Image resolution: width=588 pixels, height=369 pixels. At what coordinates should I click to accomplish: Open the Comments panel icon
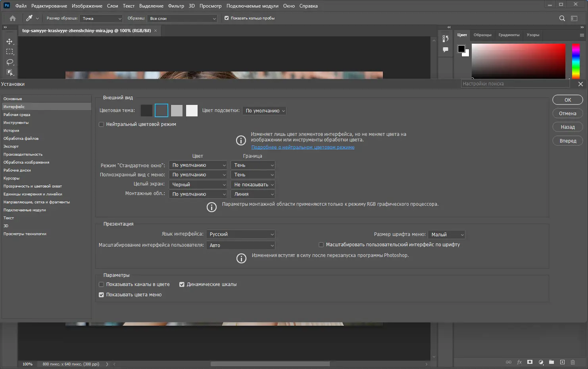point(446,50)
